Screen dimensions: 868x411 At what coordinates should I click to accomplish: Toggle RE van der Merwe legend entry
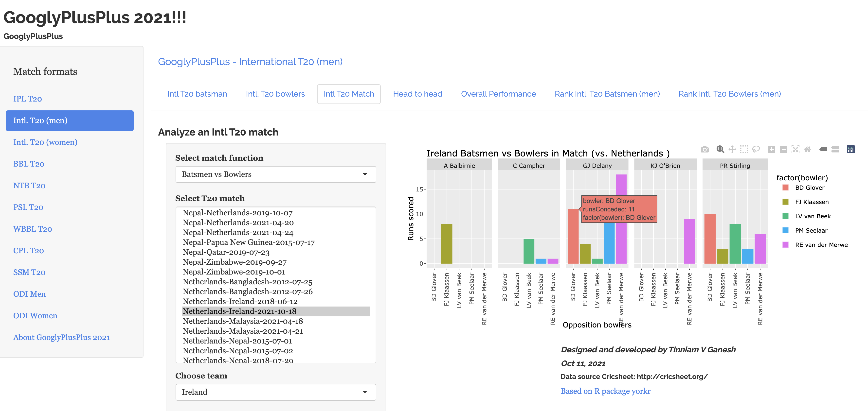821,245
